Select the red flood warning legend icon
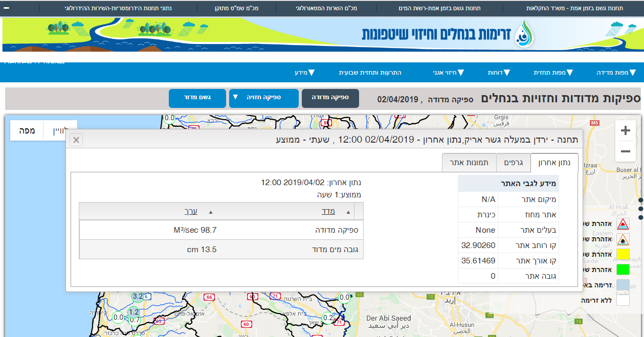 click(x=623, y=224)
